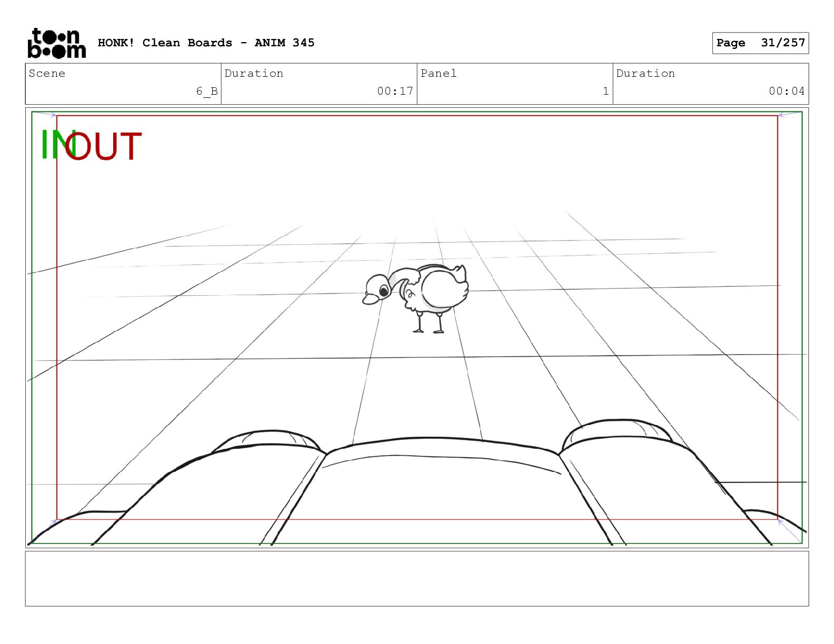This screenshot has width=834, height=644.
Task: Click the Scene value '6_B'
Action: click(207, 91)
